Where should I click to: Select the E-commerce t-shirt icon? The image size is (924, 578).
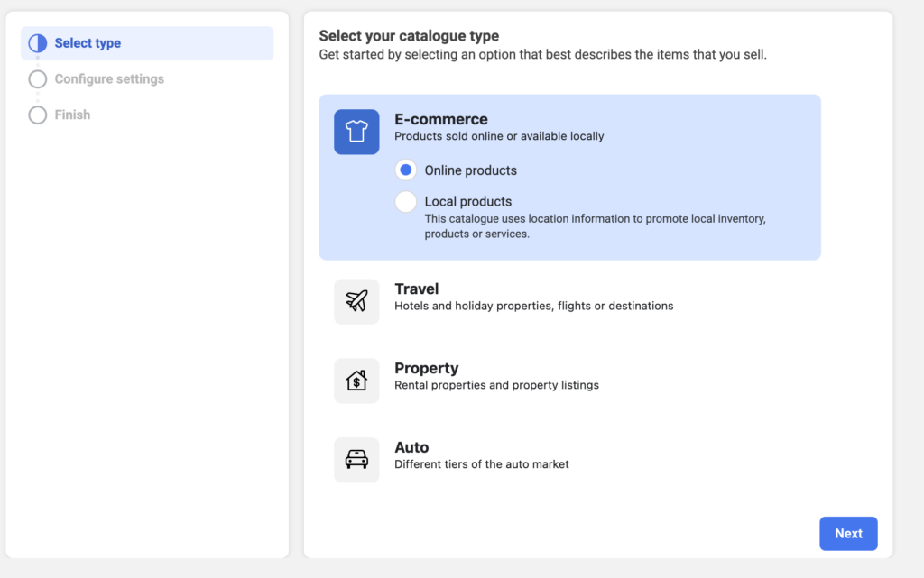[356, 131]
